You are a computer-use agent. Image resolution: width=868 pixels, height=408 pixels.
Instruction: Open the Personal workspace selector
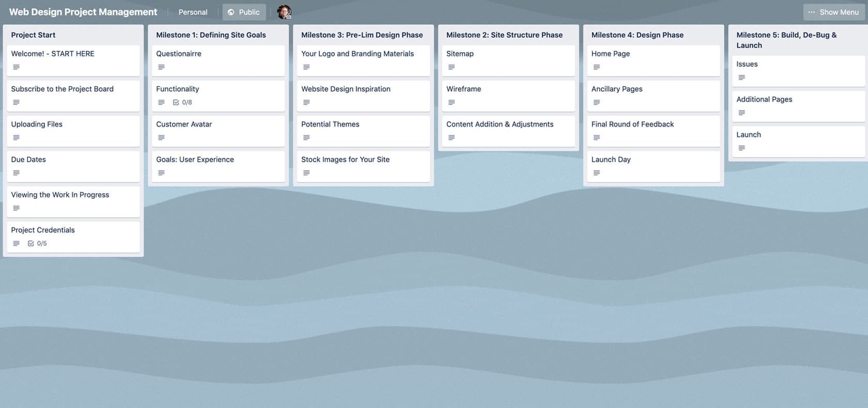[193, 12]
